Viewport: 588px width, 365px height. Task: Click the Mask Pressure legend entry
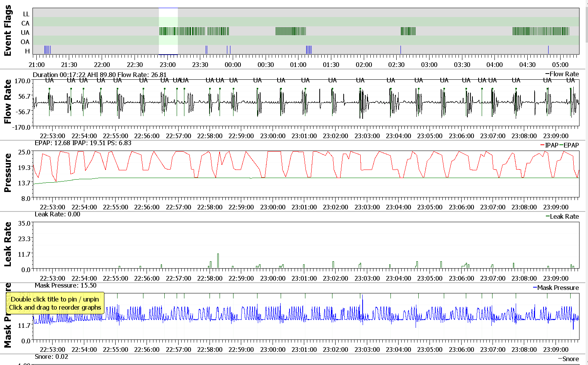click(x=556, y=288)
